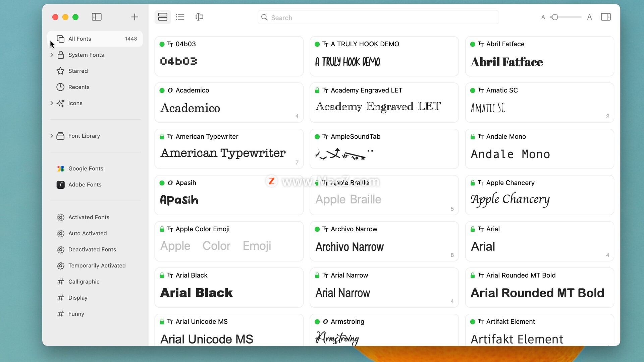Open the compare text view icon
Screen dimensions: 644x362
click(x=199, y=17)
